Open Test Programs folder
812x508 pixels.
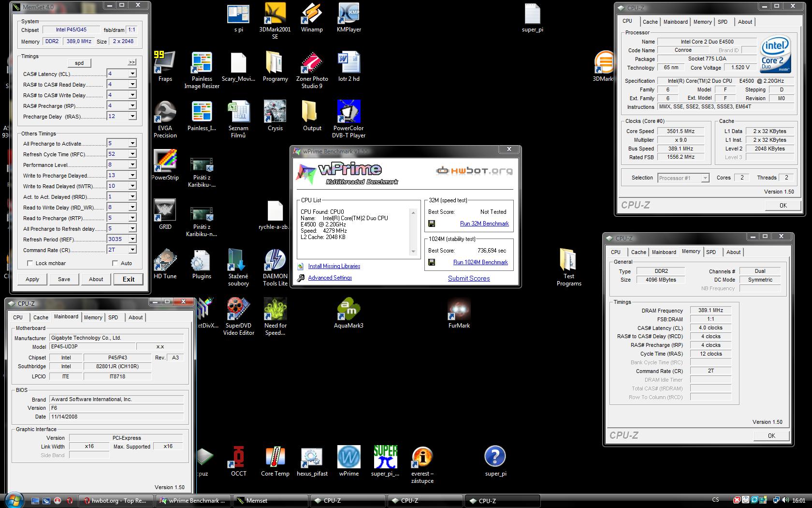(569, 268)
